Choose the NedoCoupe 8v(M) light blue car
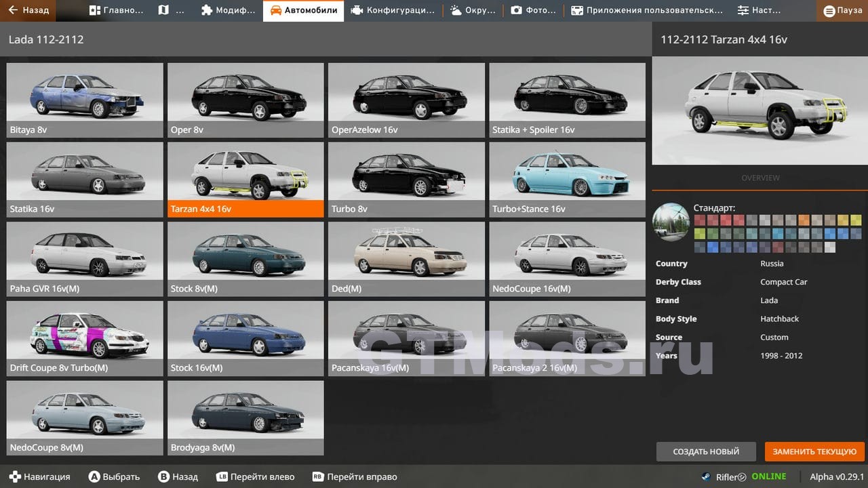Image resolution: width=868 pixels, height=488 pixels. pyautogui.click(x=85, y=418)
